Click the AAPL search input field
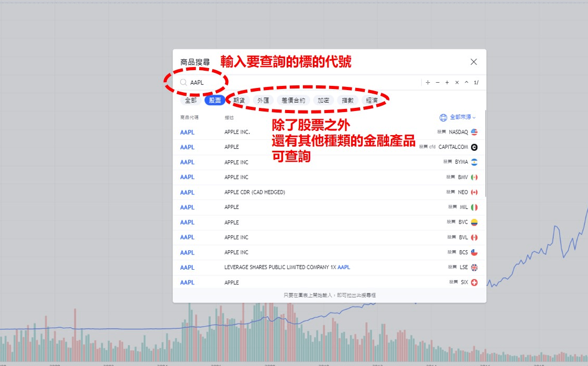This screenshot has height=366, width=588. [x=300, y=82]
